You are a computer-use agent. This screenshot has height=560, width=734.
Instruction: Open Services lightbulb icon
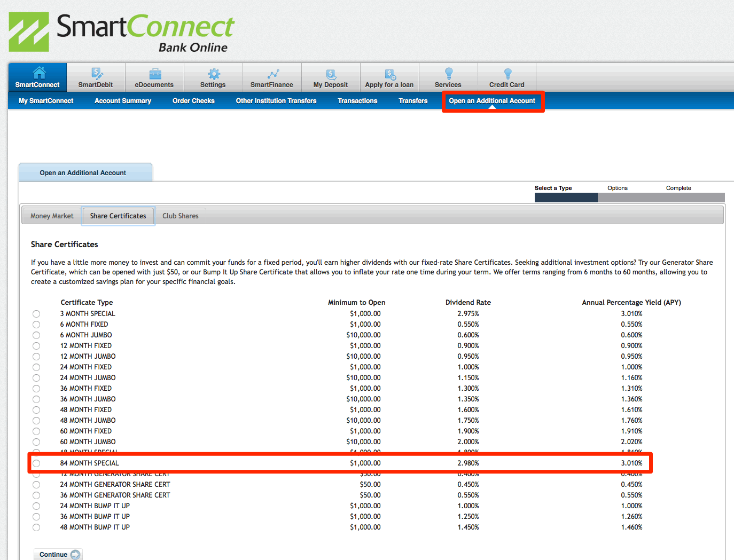[x=449, y=74]
